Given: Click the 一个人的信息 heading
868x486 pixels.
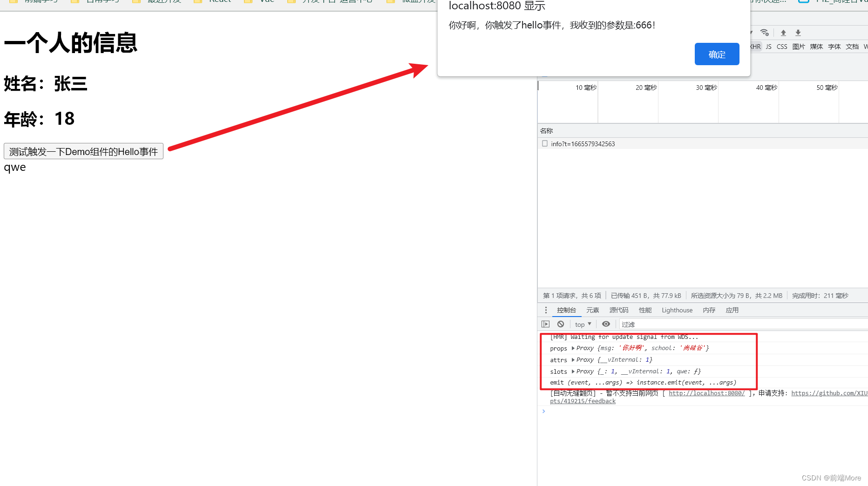Looking at the screenshot, I should [71, 43].
